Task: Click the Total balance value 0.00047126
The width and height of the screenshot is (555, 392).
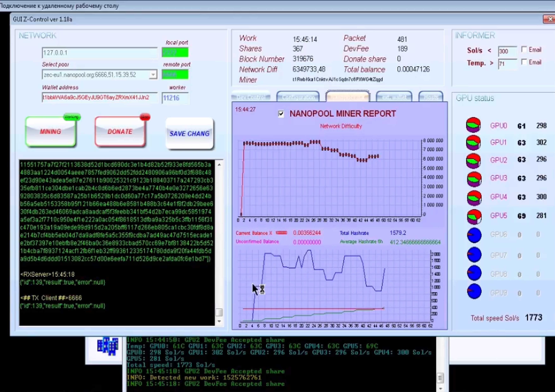Action: (413, 70)
